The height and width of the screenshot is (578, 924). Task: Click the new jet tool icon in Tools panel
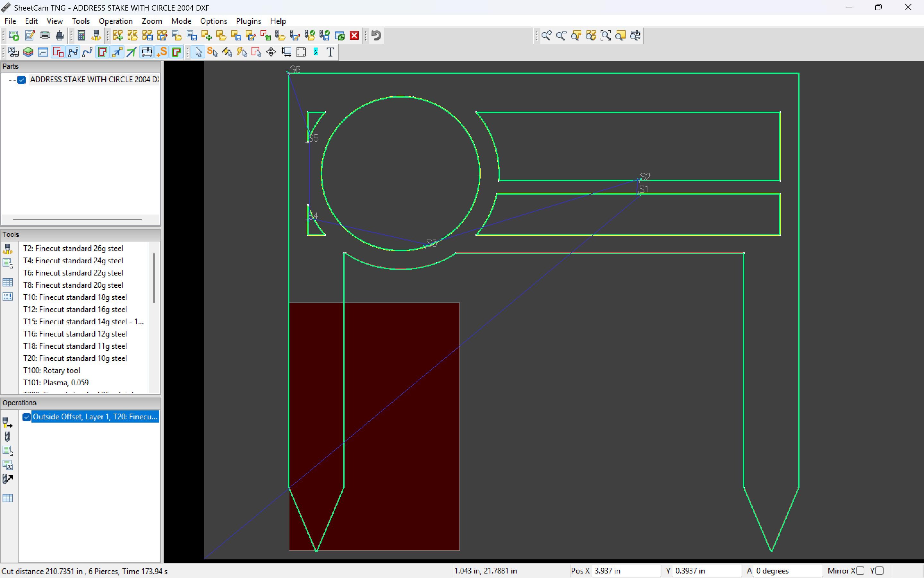click(8, 249)
